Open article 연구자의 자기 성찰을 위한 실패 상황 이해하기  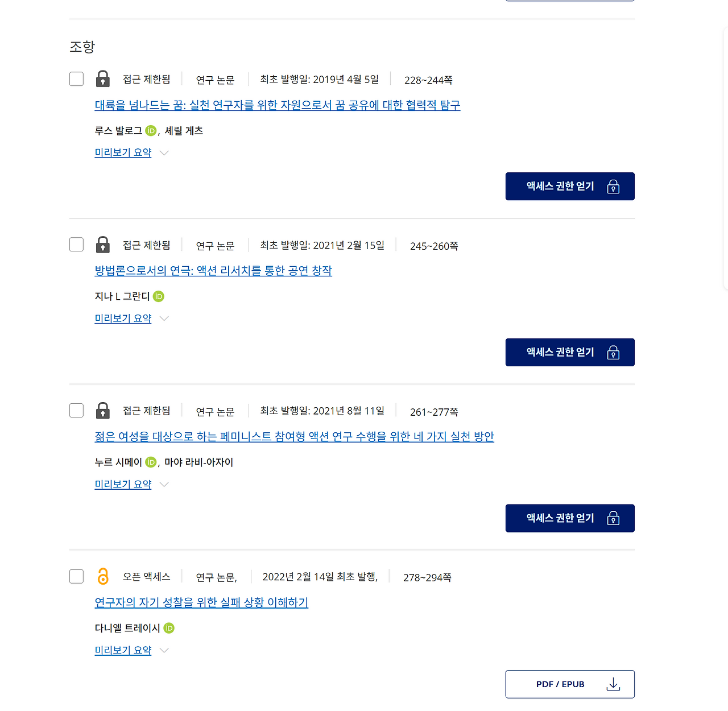coord(201,602)
